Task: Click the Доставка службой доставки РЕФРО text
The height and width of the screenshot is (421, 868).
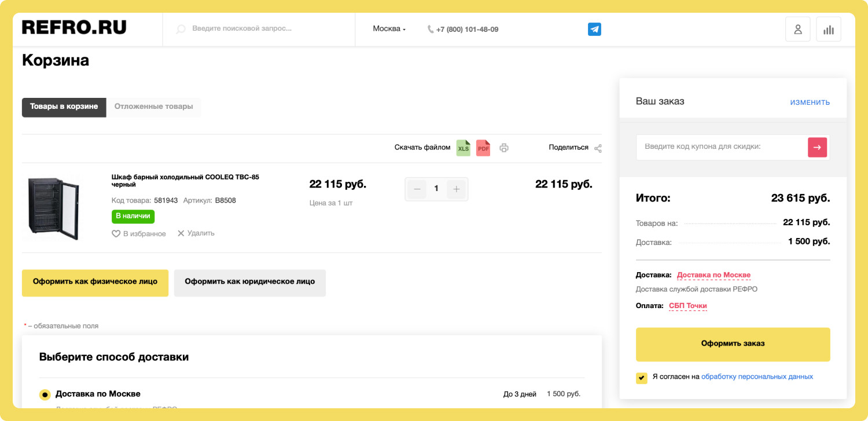Action: (697, 289)
